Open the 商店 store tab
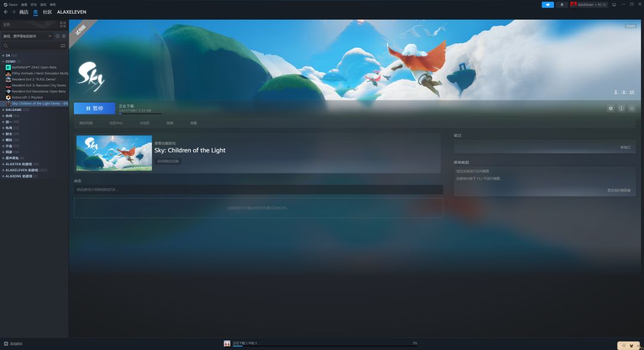The image size is (644, 350). pos(24,12)
